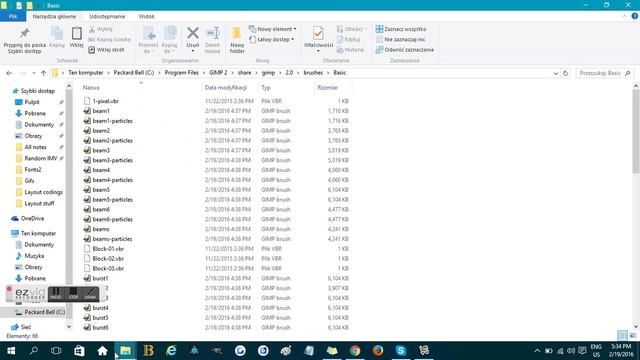Switch to large icons view in status bar
The height and width of the screenshot is (360, 640).
[633, 336]
